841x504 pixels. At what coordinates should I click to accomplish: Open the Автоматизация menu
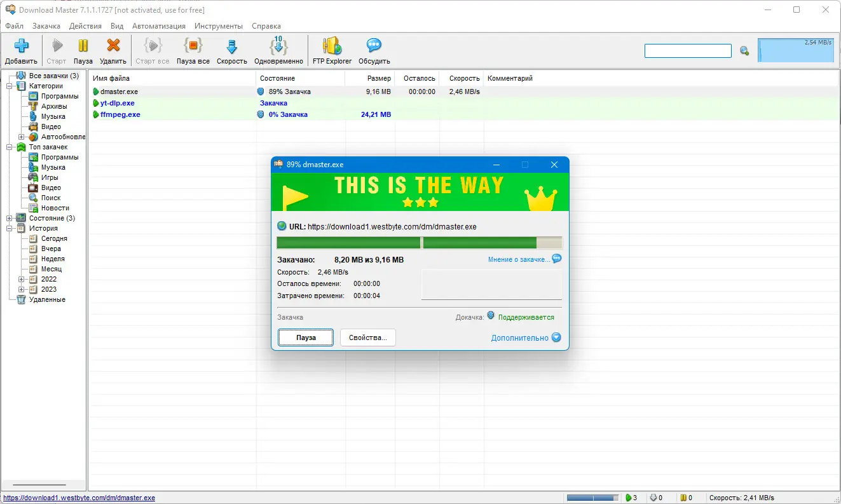click(x=159, y=26)
